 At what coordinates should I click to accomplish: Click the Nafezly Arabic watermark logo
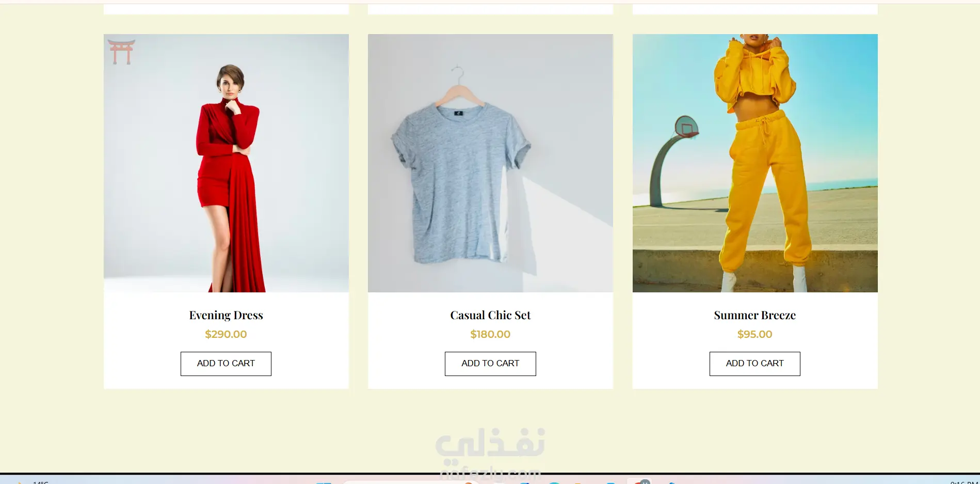pyautogui.click(x=490, y=443)
